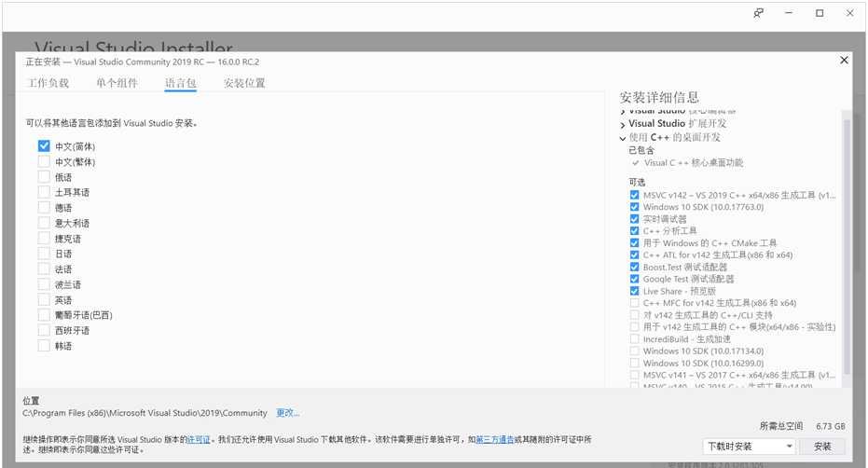
Task: Check Windows 10 SDK (10.0.16299.0)
Action: pos(634,363)
